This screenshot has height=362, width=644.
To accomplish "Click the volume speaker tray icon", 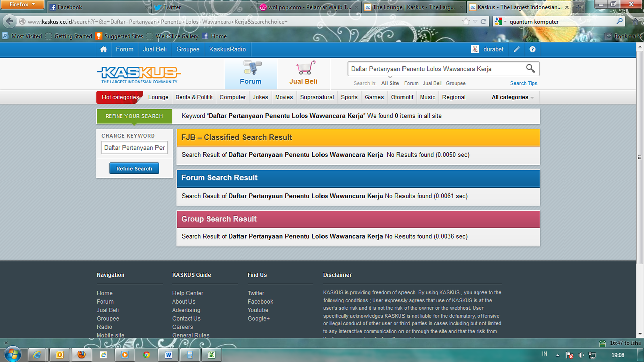I will click(581, 355).
